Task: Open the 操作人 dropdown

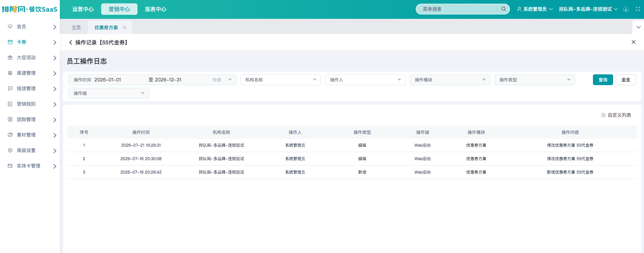Action: (x=365, y=80)
